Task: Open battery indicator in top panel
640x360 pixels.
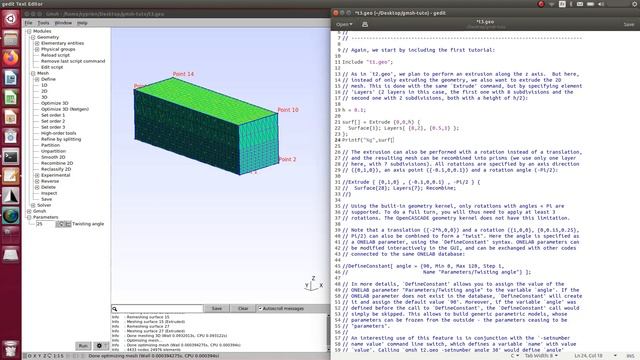Action: pyautogui.click(x=590, y=4)
